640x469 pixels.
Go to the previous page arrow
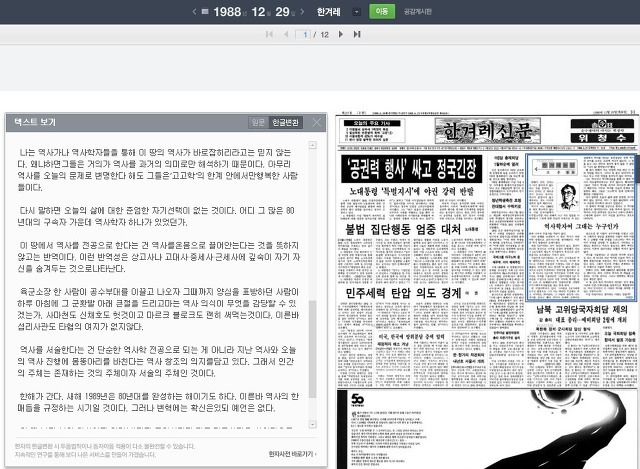tap(286, 34)
